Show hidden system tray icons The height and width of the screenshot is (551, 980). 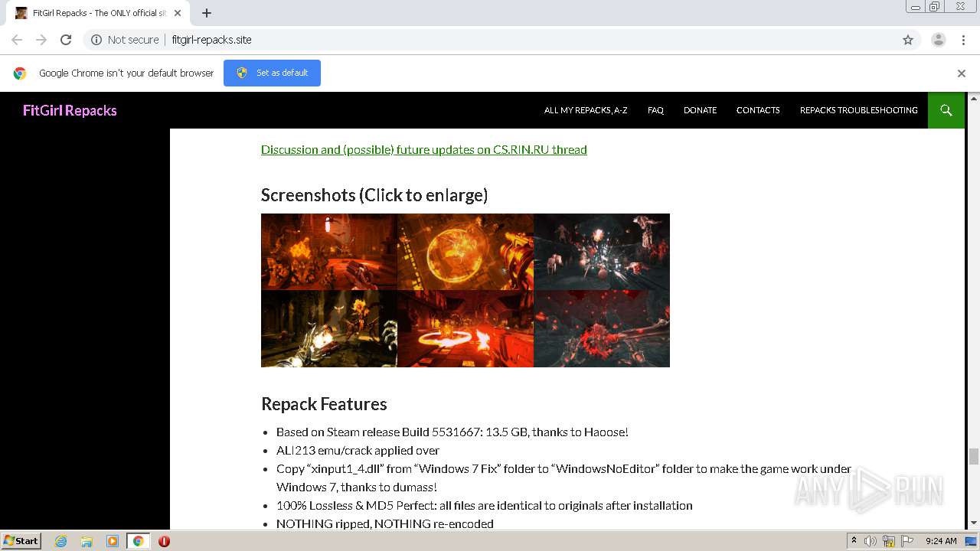(854, 541)
